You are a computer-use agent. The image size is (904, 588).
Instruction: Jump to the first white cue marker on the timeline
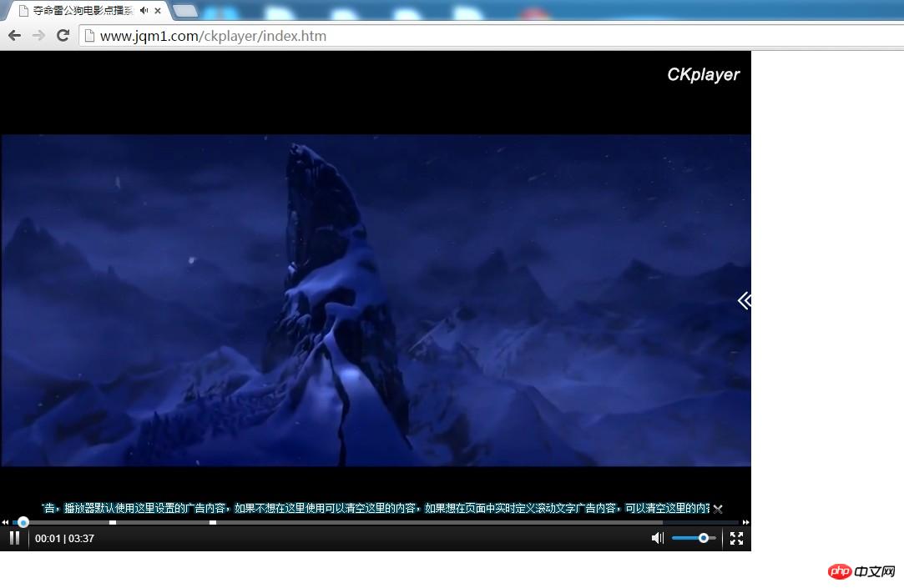click(x=113, y=522)
